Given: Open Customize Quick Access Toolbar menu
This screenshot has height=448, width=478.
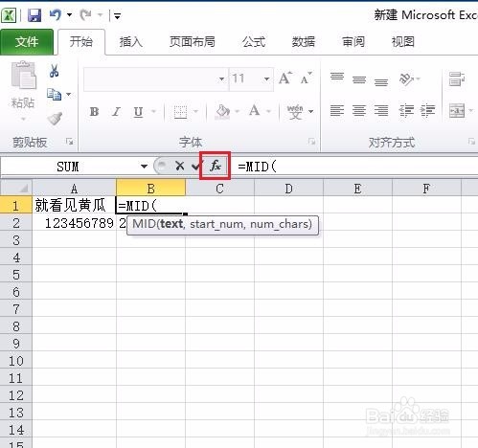Looking at the screenshot, I should 117,15.
